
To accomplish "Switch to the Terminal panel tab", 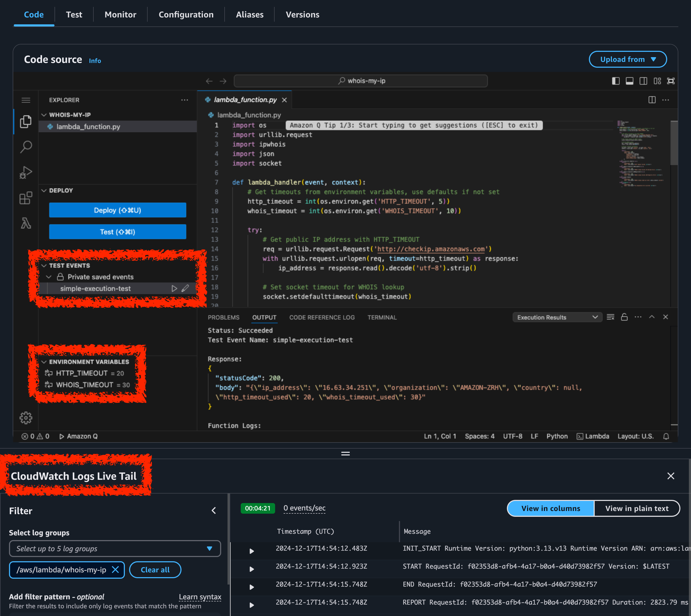I will tap(381, 317).
